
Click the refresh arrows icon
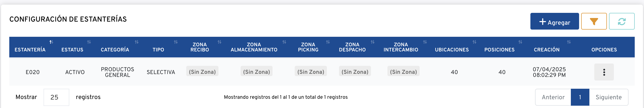622,21
